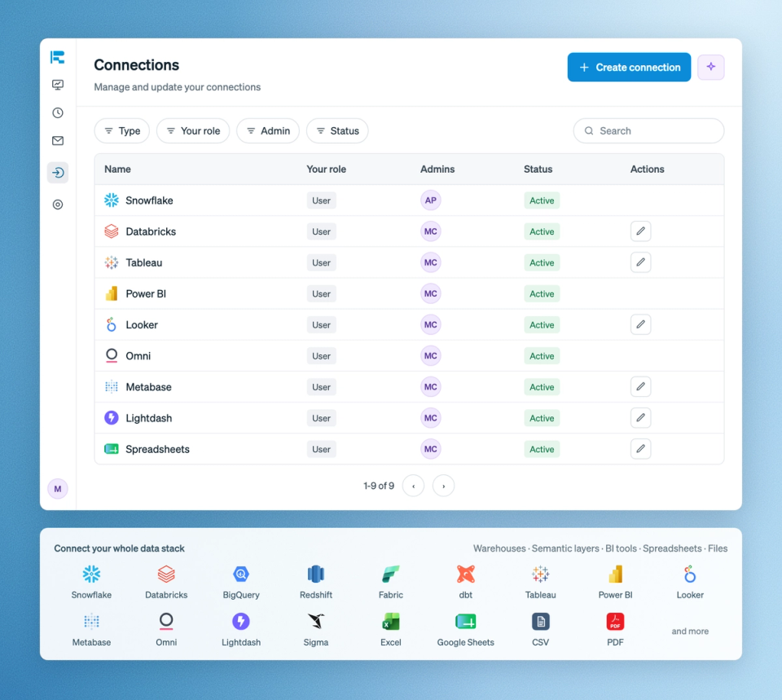Image resolution: width=782 pixels, height=700 pixels.
Task: Open the Type filter dropdown
Action: (122, 130)
